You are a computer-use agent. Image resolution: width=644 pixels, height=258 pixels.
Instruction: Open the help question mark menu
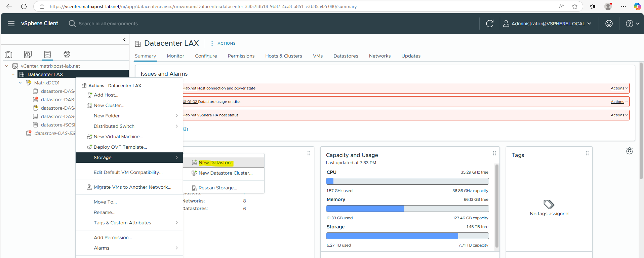point(632,24)
